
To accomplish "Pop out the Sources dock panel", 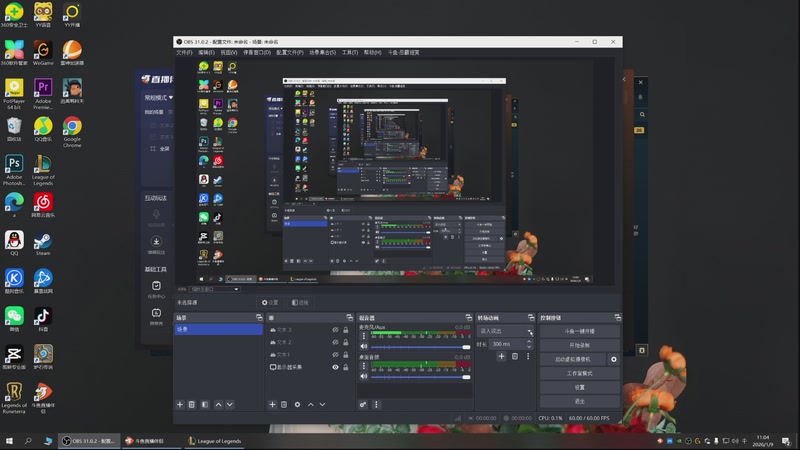I will pyautogui.click(x=349, y=318).
